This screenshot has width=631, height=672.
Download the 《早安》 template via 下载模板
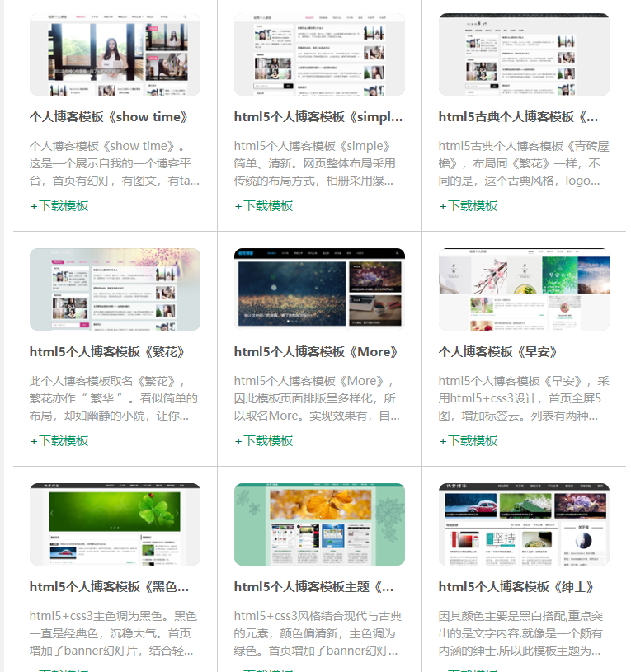469,441
